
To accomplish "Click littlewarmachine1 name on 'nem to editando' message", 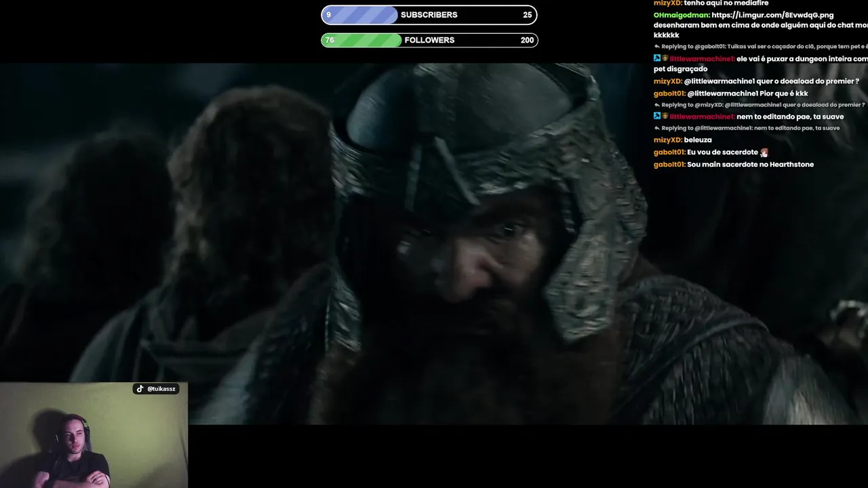I will (x=702, y=117).
